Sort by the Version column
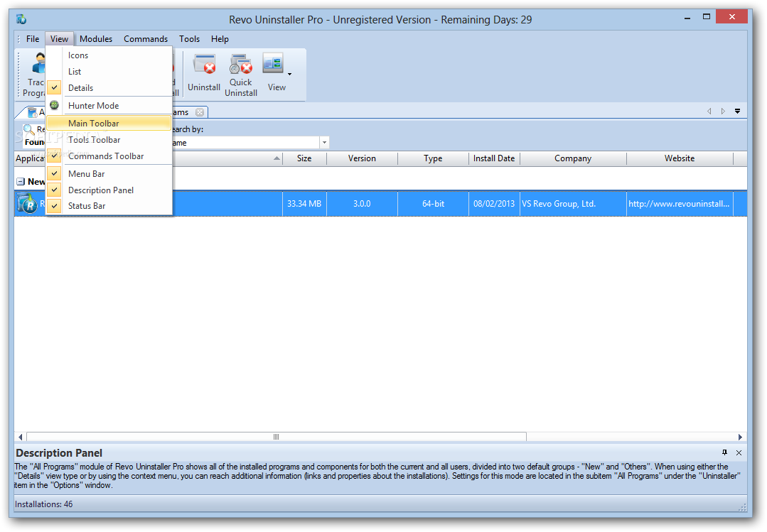The height and width of the screenshot is (532, 767). tap(362, 158)
